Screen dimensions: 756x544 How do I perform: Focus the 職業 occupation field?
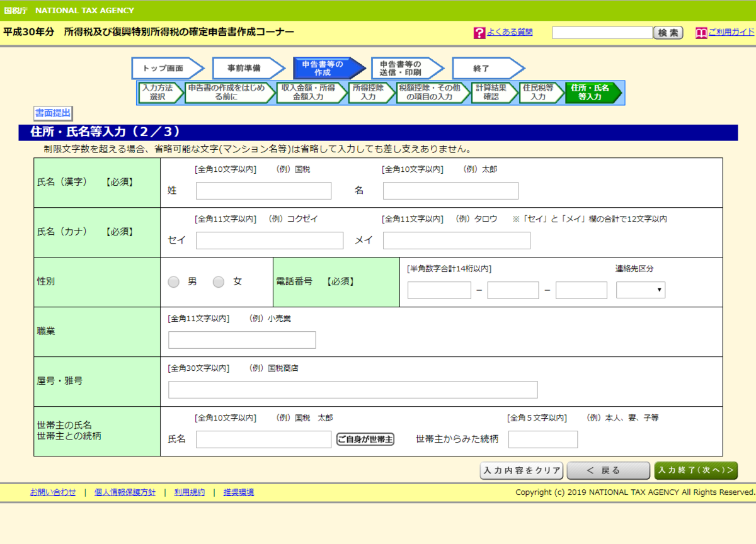coord(242,340)
